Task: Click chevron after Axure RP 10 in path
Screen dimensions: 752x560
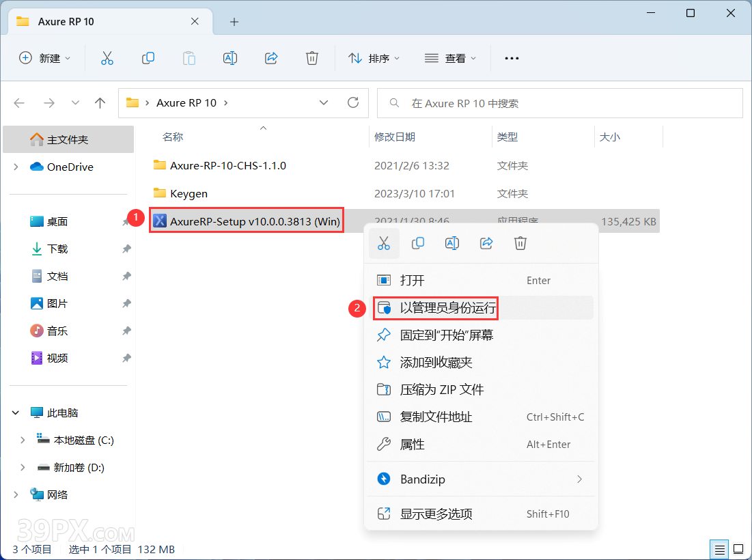Action: click(226, 102)
